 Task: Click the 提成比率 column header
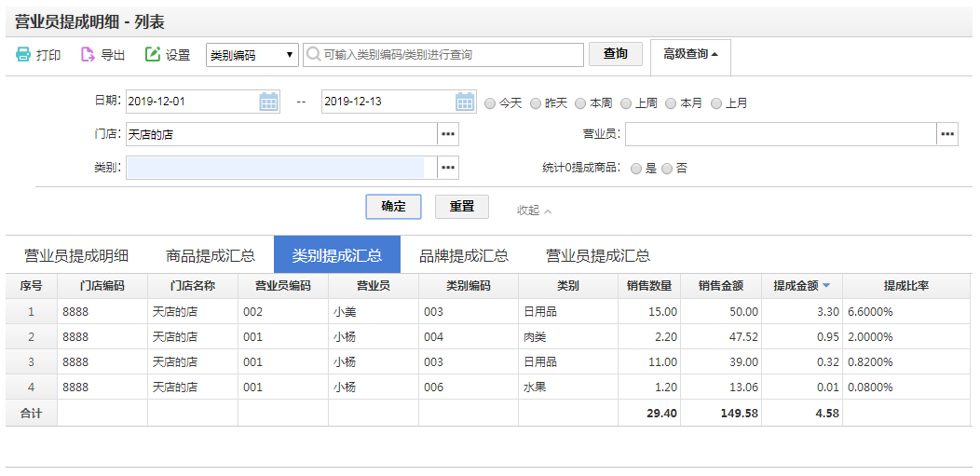[906, 286]
